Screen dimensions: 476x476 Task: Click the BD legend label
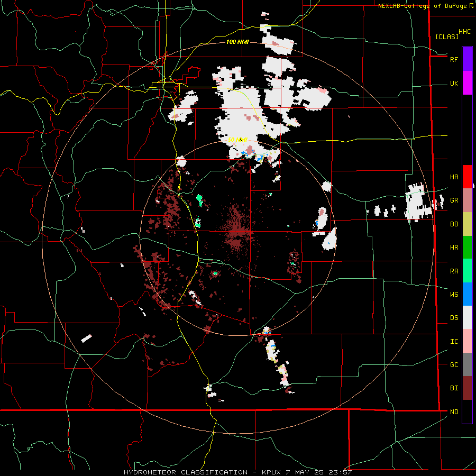(x=454, y=224)
